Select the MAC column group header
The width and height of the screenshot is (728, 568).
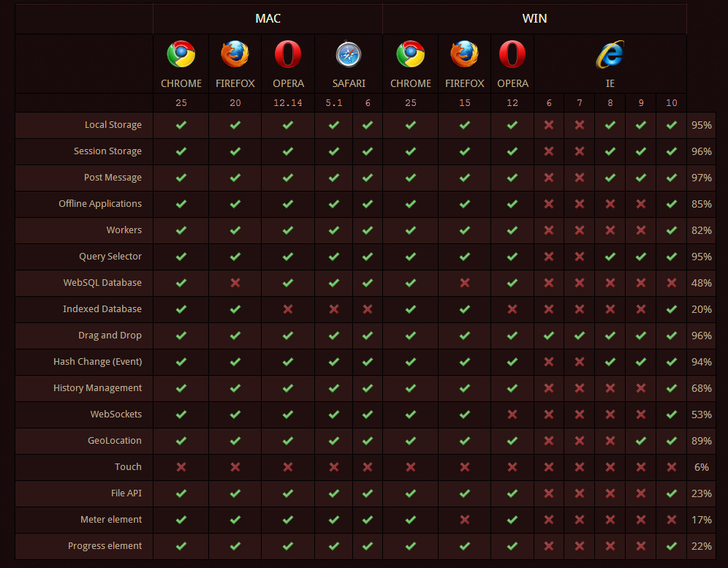click(268, 18)
